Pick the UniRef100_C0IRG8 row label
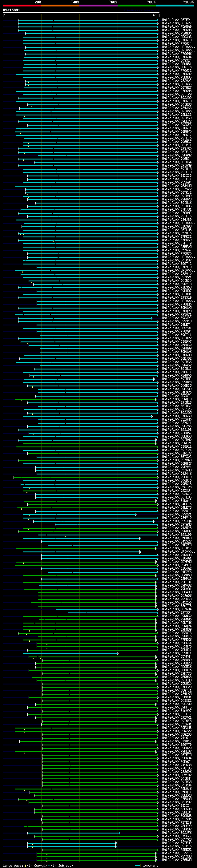This screenshot has width=197, height=868. [x=176, y=104]
